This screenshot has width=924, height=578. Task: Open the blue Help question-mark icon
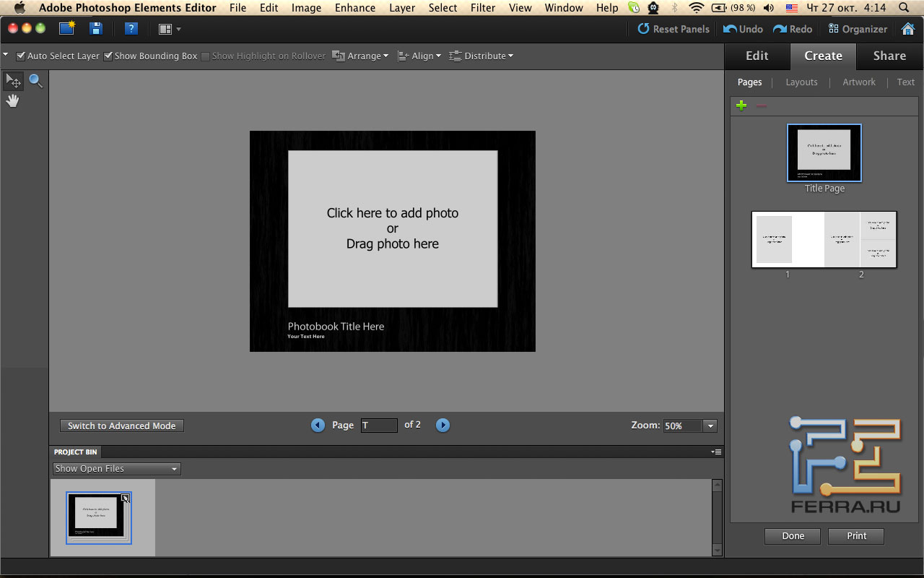(x=131, y=29)
